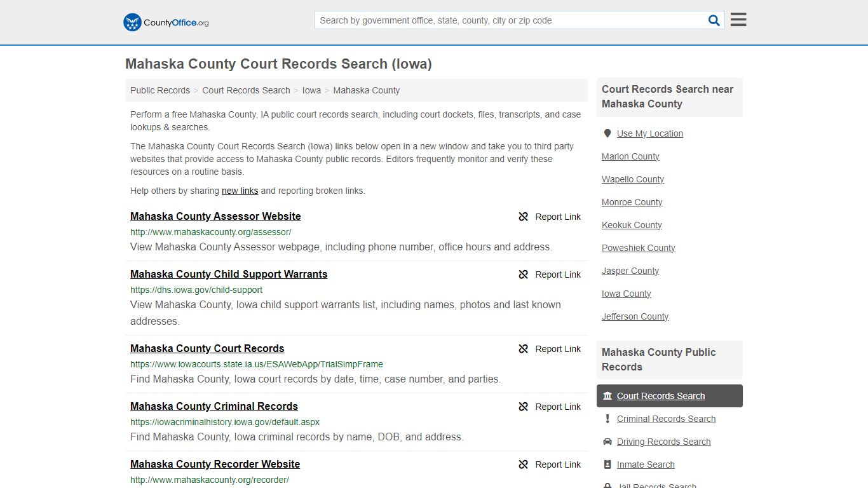
Task: Open the Iowa breadcrumb link
Action: [x=311, y=90]
